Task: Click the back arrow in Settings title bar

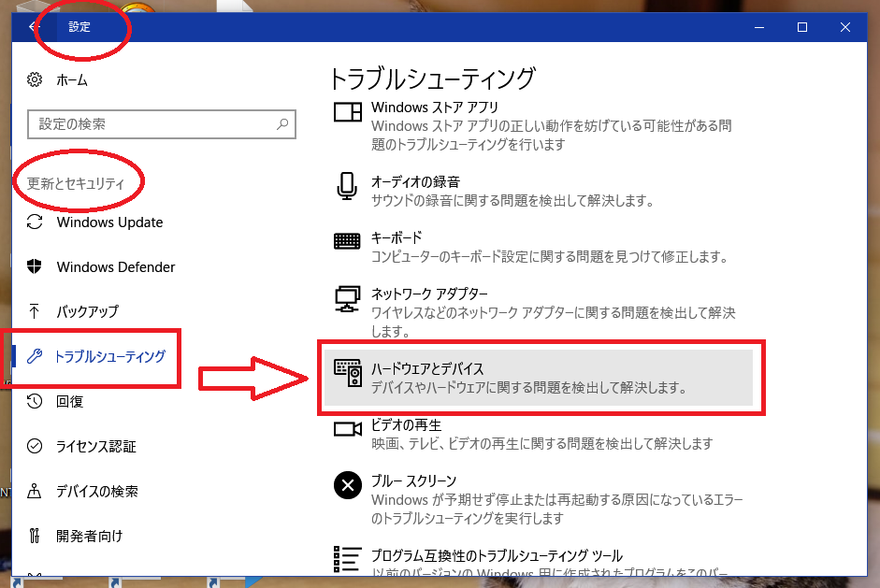Action: [x=35, y=27]
